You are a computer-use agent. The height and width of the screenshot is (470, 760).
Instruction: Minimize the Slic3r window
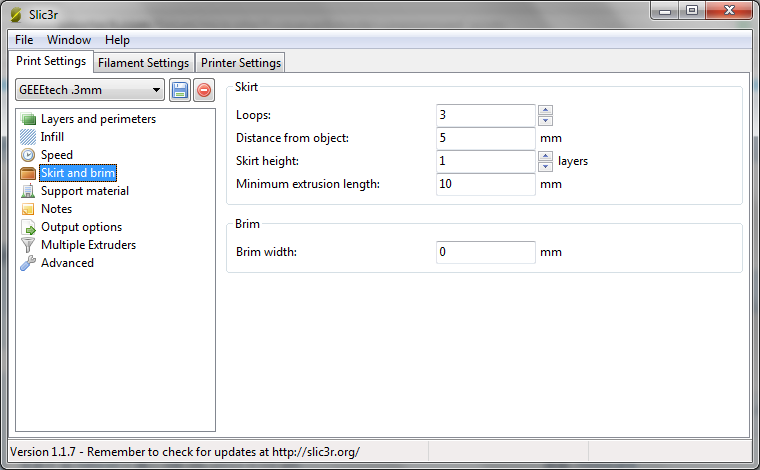coord(665,11)
